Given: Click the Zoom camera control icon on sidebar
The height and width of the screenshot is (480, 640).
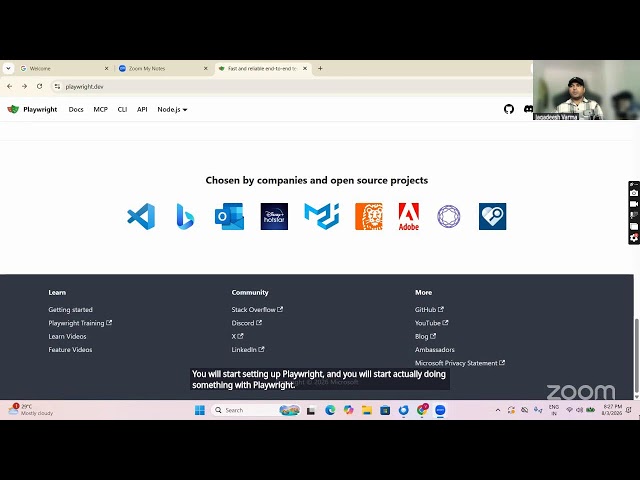Looking at the screenshot, I should pos(634,193).
